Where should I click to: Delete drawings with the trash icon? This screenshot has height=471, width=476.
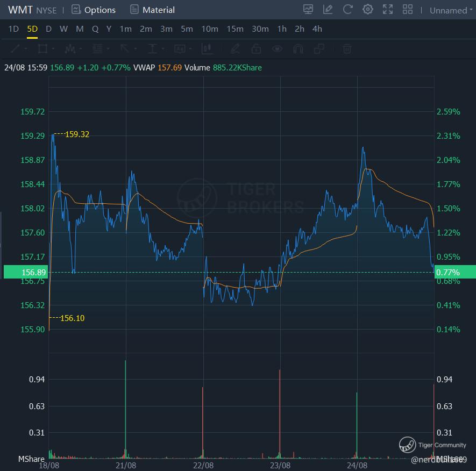click(347, 48)
